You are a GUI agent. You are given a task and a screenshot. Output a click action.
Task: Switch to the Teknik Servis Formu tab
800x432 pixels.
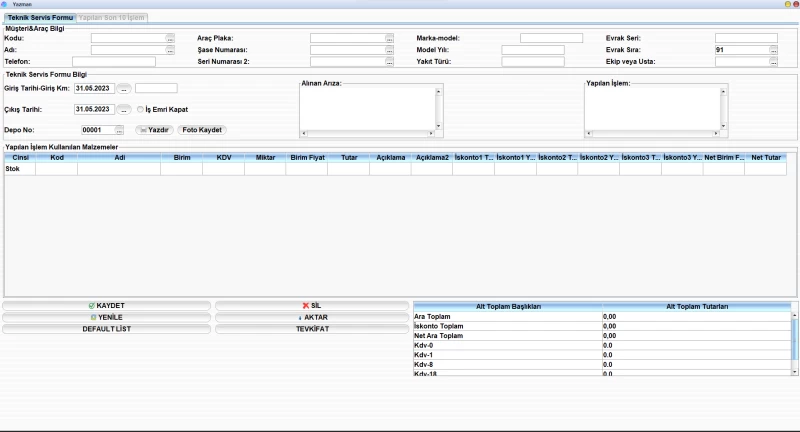coord(40,18)
